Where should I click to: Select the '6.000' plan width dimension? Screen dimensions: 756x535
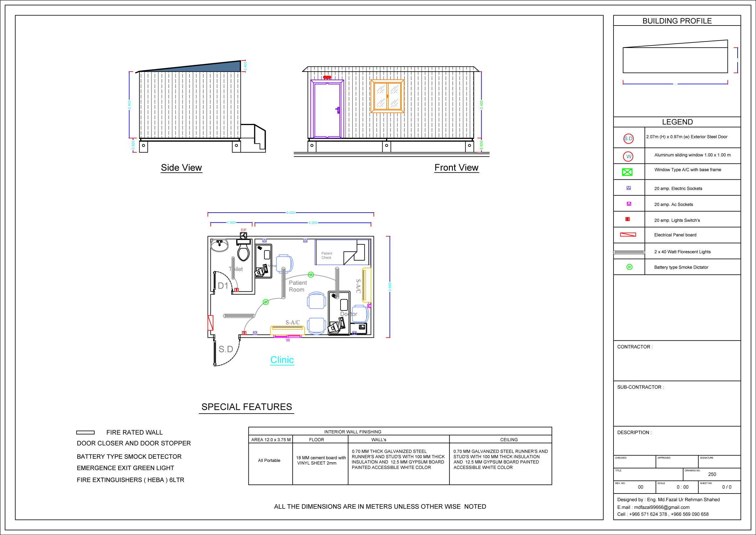290,213
